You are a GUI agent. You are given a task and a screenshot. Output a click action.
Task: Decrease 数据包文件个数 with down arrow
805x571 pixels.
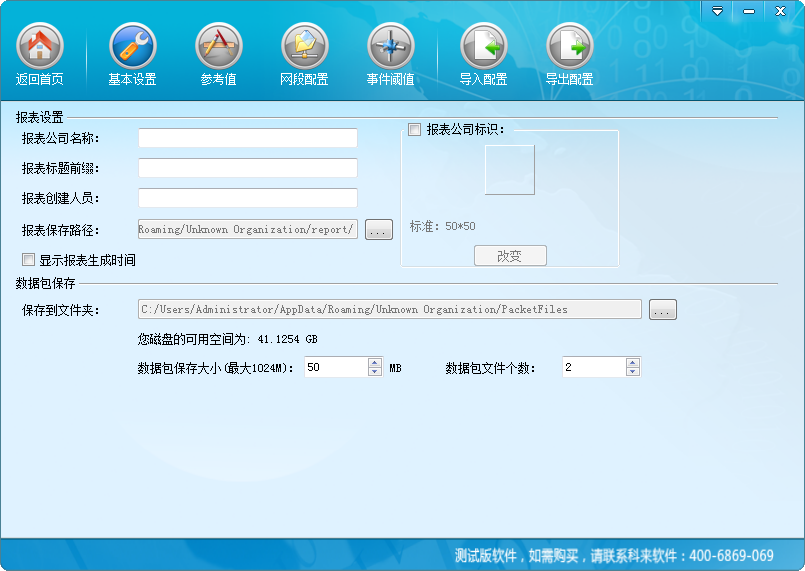(x=633, y=372)
